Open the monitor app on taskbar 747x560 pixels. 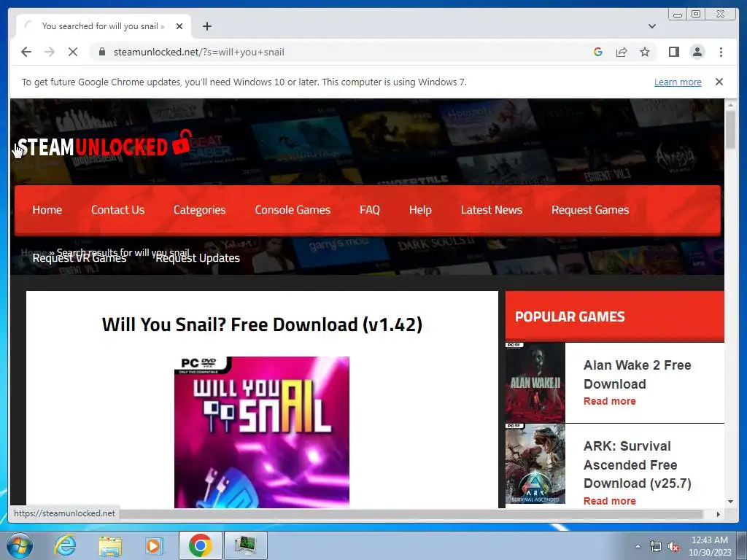[245, 545]
